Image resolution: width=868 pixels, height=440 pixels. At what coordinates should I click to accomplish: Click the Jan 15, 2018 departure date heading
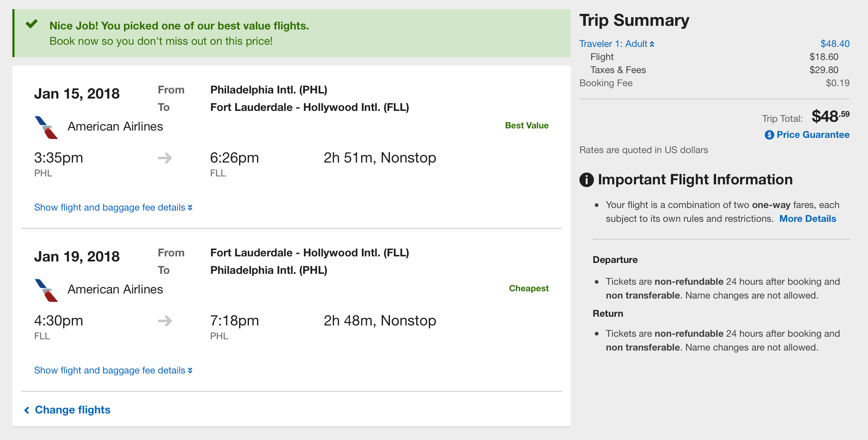click(77, 94)
